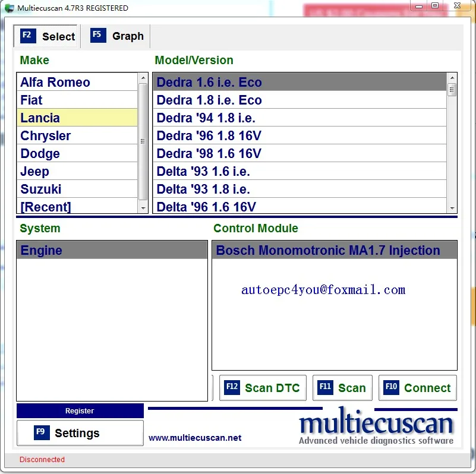476x474 pixels.
Task: Start the Scan DTC function
Action: pos(263,387)
